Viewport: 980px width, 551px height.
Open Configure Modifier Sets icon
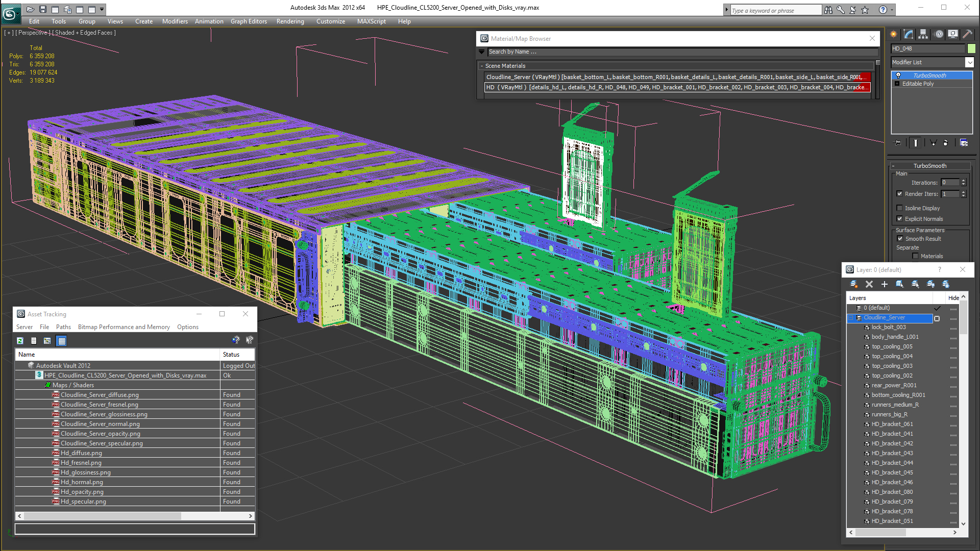coord(964,143)
